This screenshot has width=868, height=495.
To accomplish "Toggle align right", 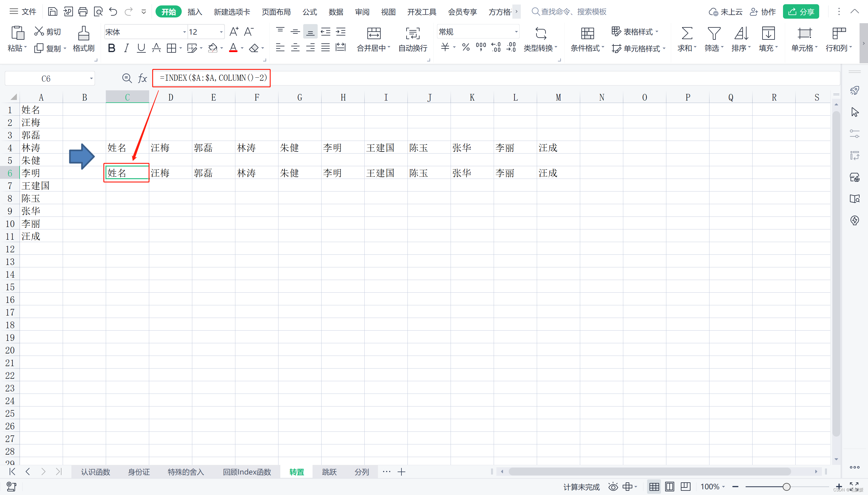I will [x=310, y=47].
